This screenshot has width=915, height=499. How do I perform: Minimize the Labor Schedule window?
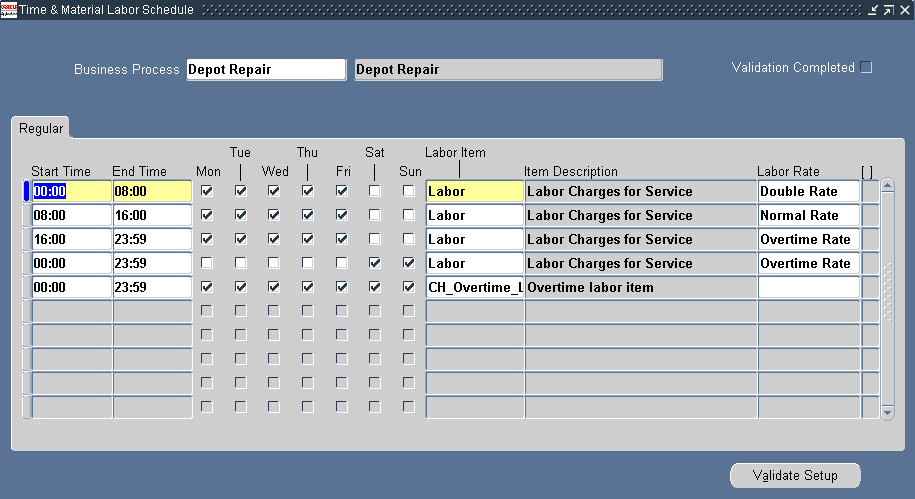(x=872, y=10)
